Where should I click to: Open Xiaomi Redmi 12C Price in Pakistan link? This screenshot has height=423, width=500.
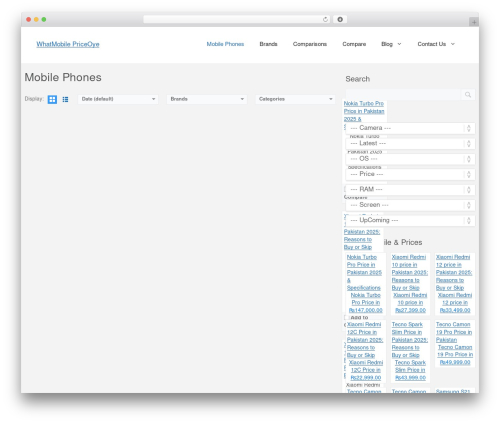coord(365,340)
